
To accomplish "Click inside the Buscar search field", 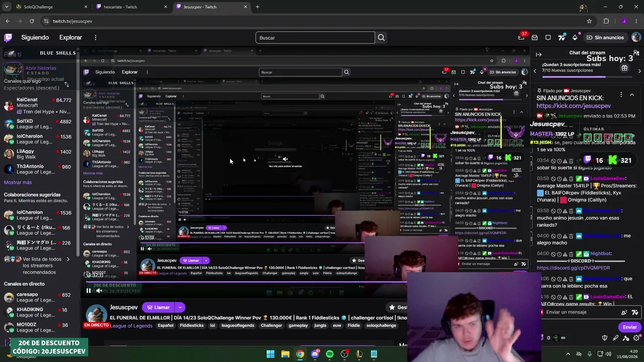I will coord(315,38).
